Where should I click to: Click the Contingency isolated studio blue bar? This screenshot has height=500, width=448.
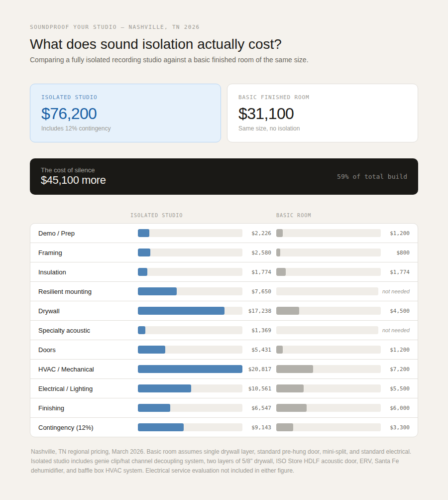(x=160, y=427)
